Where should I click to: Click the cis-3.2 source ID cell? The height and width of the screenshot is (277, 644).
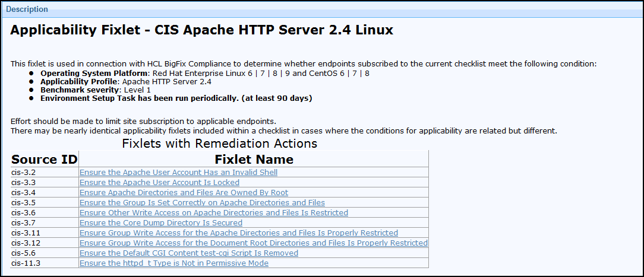click(45, 173)
